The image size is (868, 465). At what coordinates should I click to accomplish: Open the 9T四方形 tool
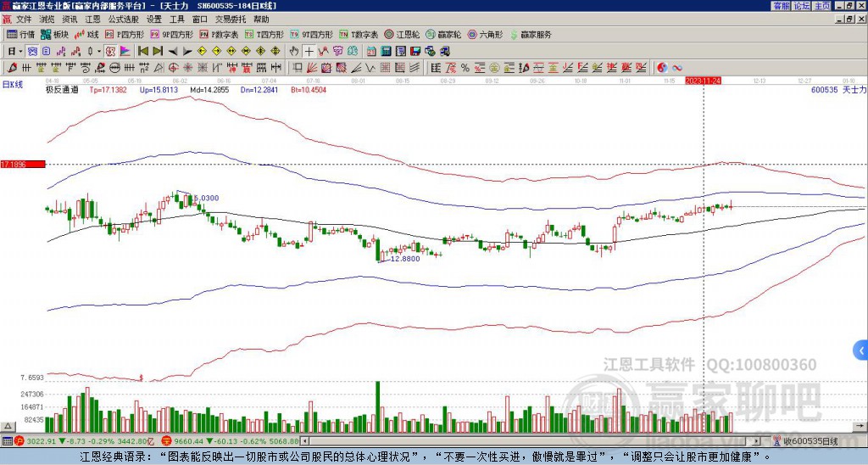pos(312,34)
